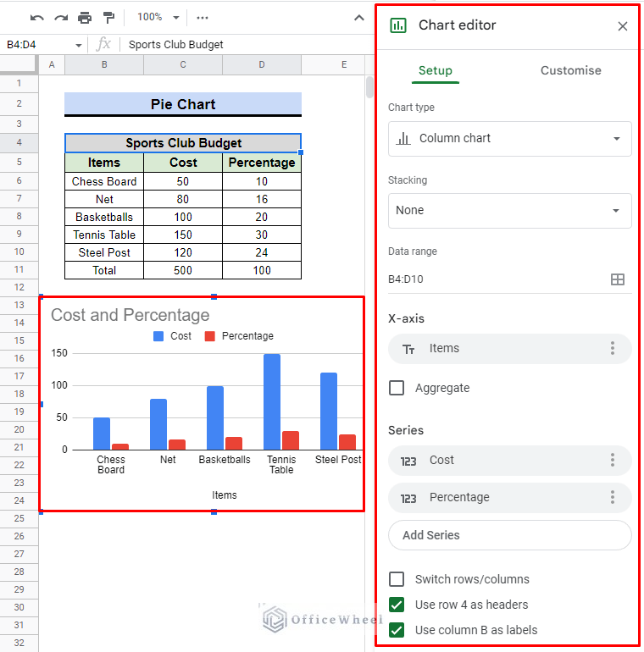This screenshot has height=652, width=644.
Task: Tick the Switch rows/columns checkbox
Action: (x=397, y=579)
